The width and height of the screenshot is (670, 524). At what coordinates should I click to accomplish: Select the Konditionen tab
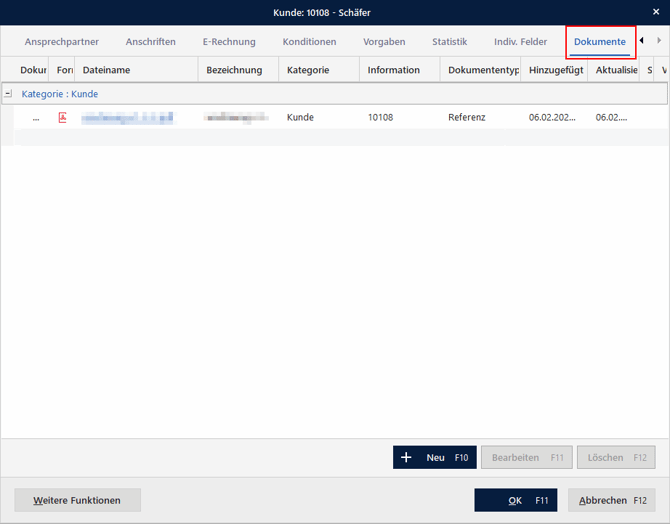tap(309, 42)
